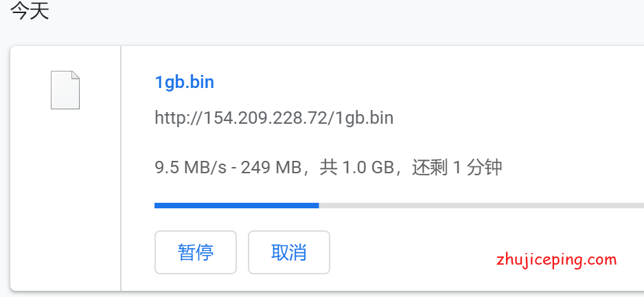Cancel the download with 取消 button
The image size is (644, 297).
(x=289, y=252)
